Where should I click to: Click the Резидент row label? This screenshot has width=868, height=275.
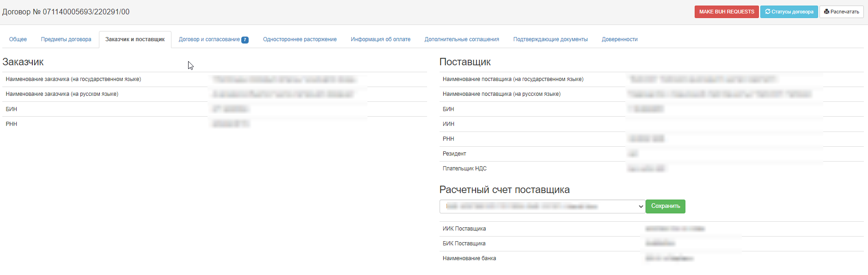click(x=454, y=154)
